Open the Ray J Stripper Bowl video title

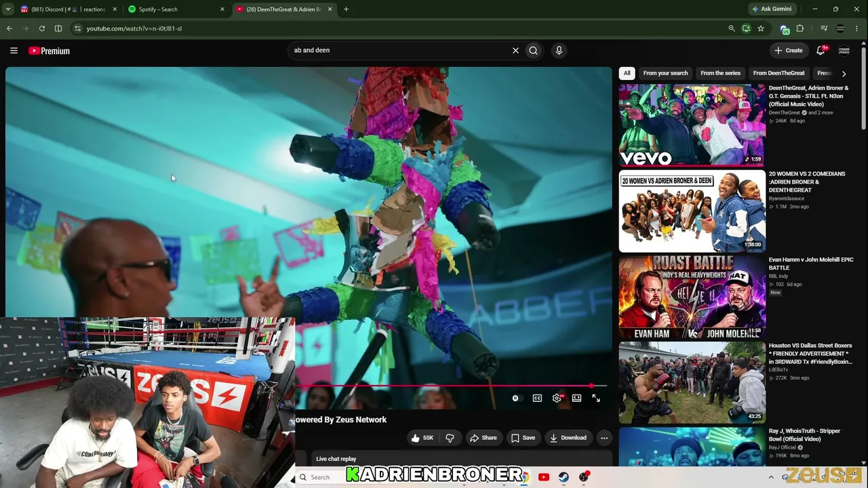pyautogui.click(x=804, y=435)
